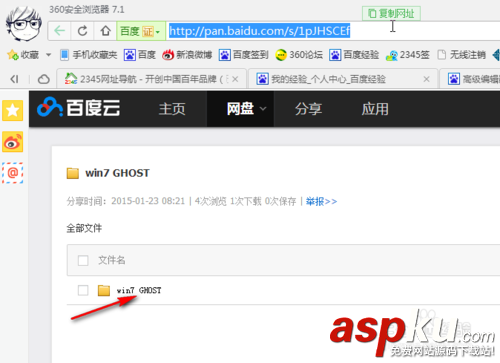
Task: Toggle the select-all checkbox beside 文件名
Action: (83, 260)
